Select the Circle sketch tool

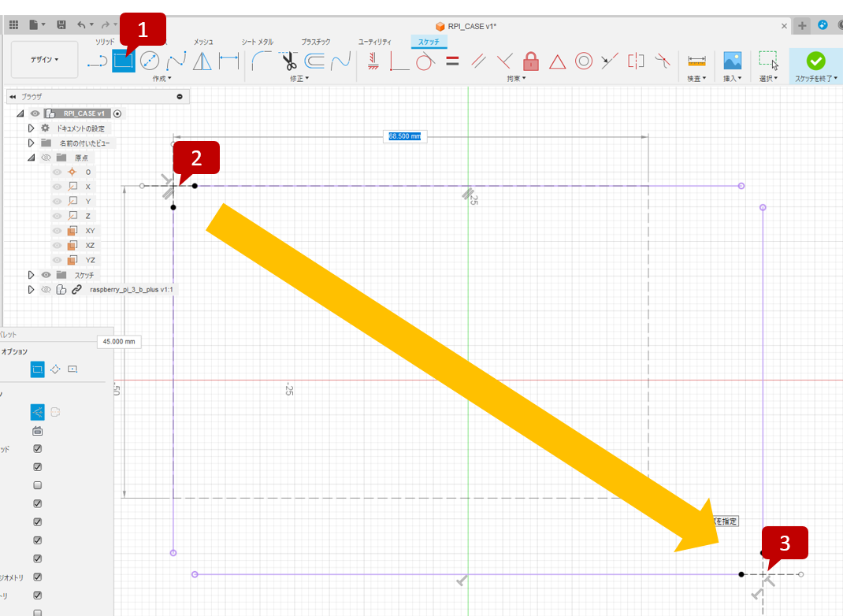click(150, 61)
